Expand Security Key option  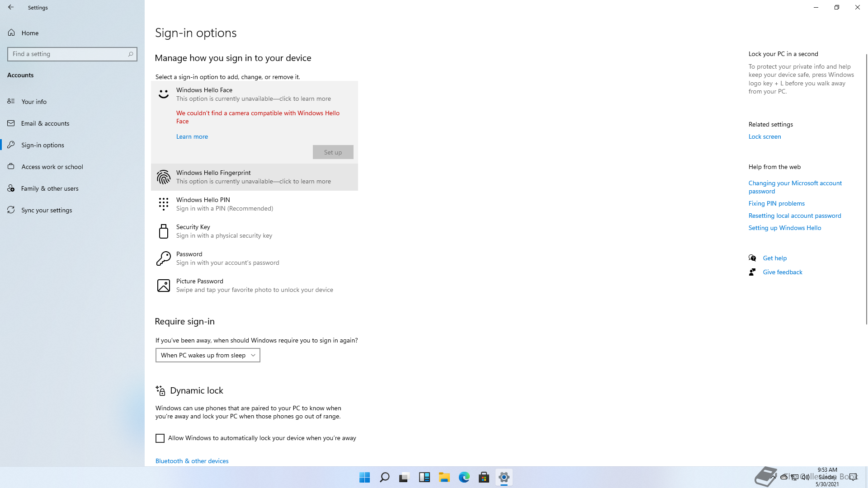pyautogui.click(x=255, y=231)
